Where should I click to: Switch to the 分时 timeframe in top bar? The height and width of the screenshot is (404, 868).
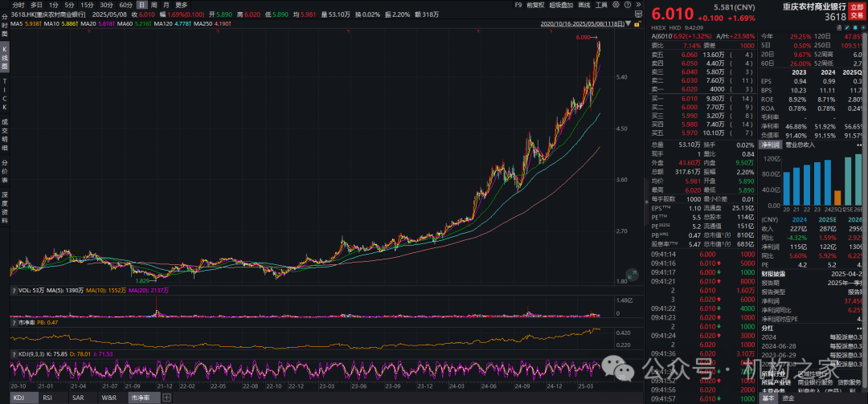pos(18,5)
